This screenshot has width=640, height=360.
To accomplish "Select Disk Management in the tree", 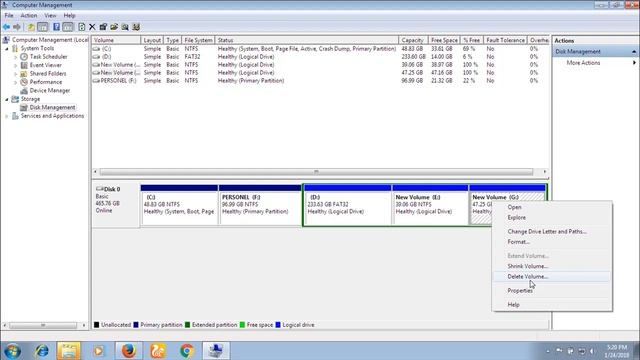I will pyautogui.click(x=52, y=107).
